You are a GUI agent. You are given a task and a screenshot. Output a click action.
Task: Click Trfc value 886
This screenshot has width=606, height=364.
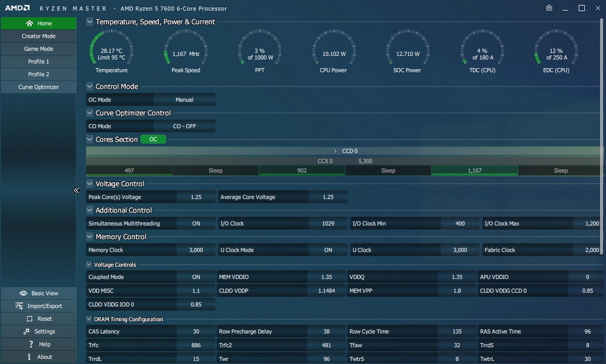click(x=196, y=345)
